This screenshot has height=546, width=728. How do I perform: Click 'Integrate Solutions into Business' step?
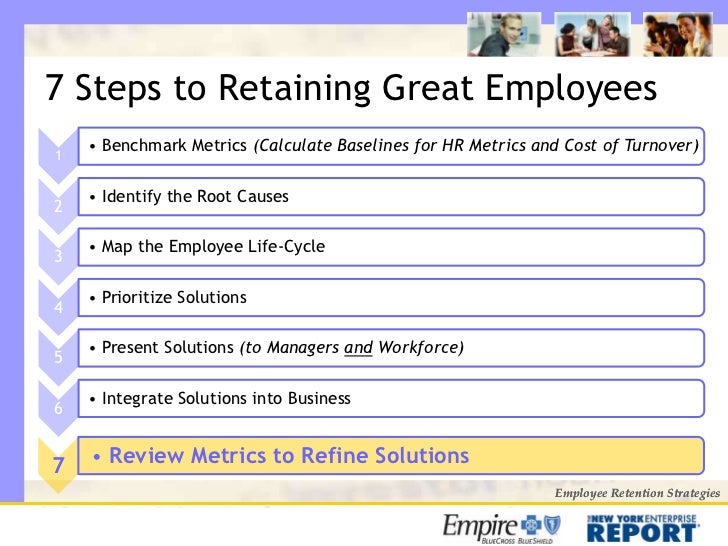point(391,399)
